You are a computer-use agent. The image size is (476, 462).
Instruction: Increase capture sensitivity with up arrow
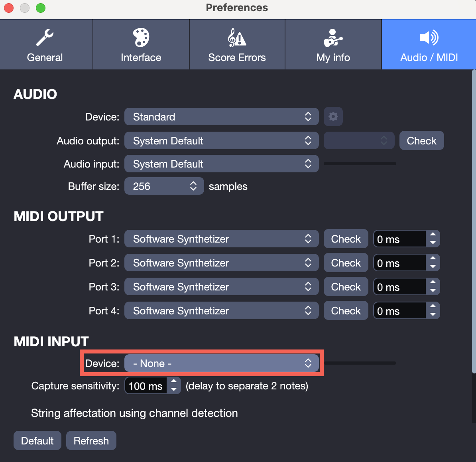point(174,381)
